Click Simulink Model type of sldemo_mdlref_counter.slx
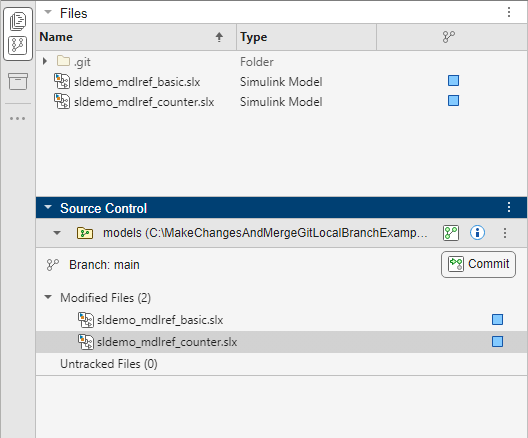This screenshot has height=438, width=528. click(281, 102)
